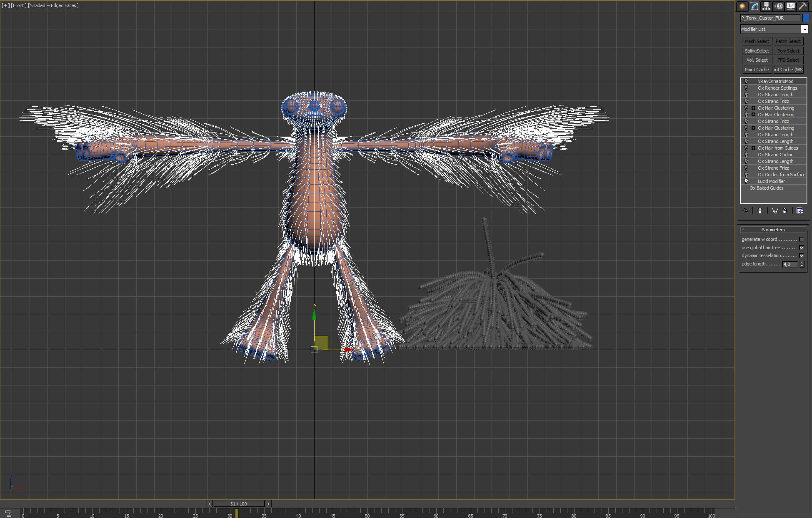812x518 pixels.
Task: Toggle Show End Result icon
Action: 760,211
